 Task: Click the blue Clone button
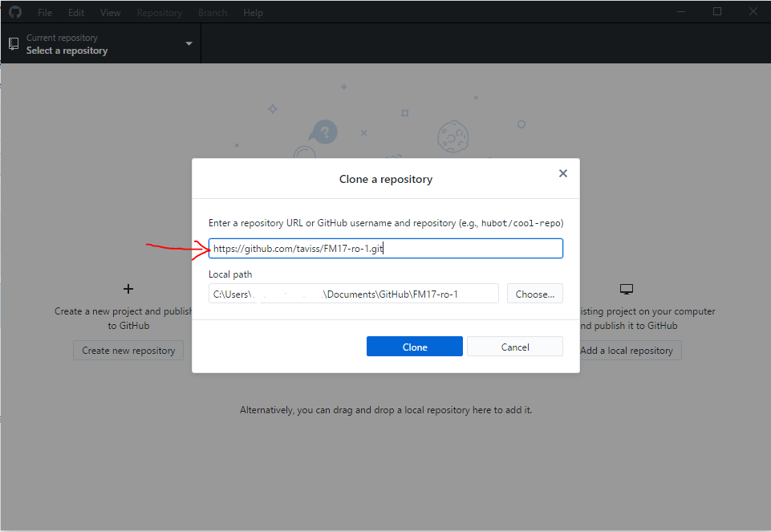(x=415, y=347)
